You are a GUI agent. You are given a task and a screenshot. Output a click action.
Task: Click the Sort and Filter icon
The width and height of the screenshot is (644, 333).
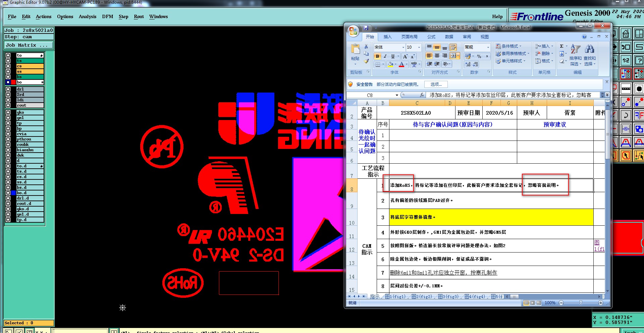pyautogui.click(x=575, y=55)
